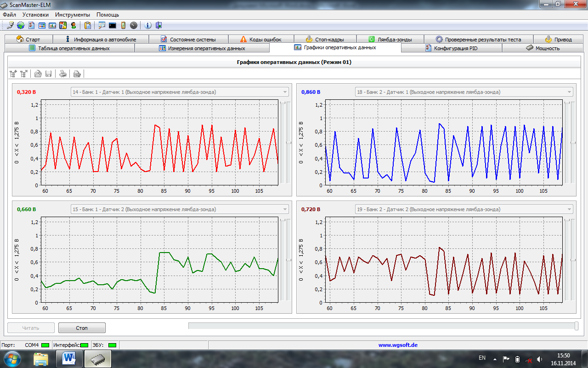The height and width of the screenshot is (368, 588).
Task: Open the black terminal console icon
Action: click(x=112, y=25)
